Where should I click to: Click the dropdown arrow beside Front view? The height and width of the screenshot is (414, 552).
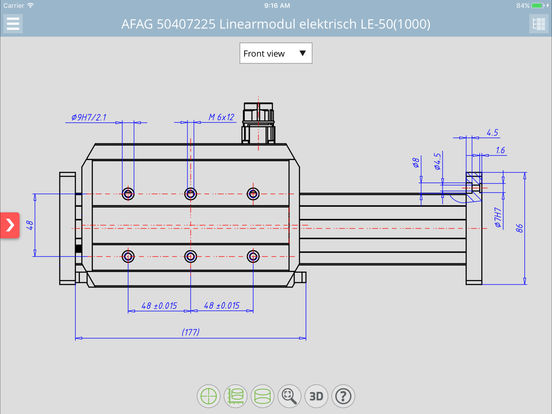(x=302, y=53)
